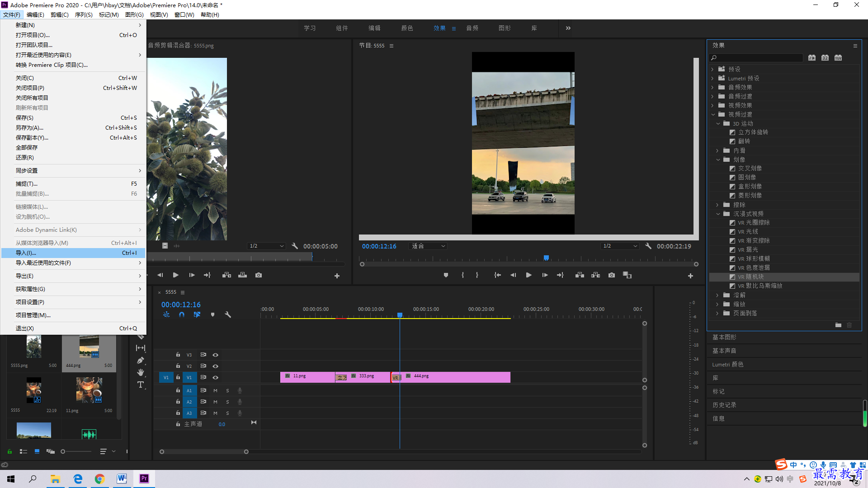Click 32-bit color filter icon in Effects panel
Screen dimensions: 868x488
[825, 57]
